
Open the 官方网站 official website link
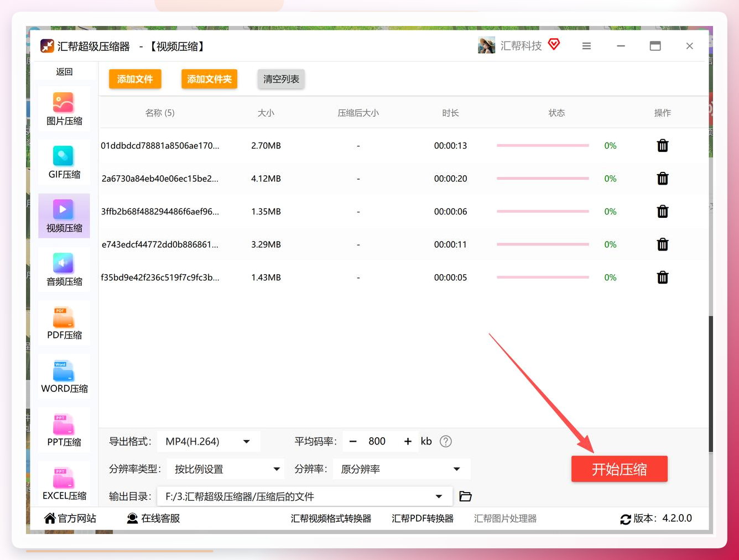pyautogui.click(x=70, y=519)
